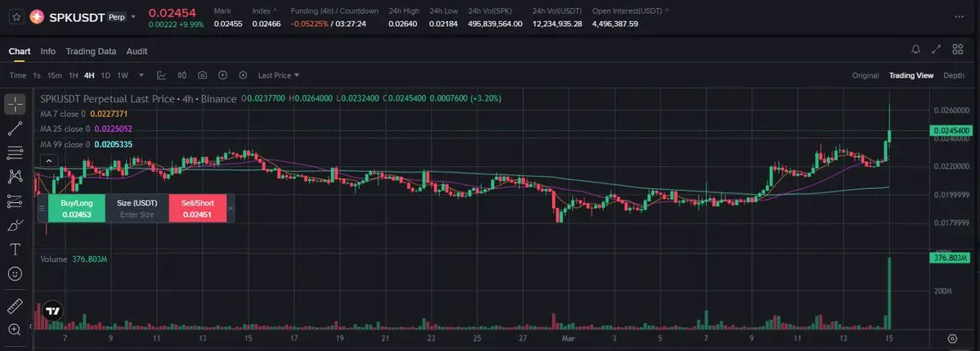Open the emoji sticker tool

pos(15,274)
